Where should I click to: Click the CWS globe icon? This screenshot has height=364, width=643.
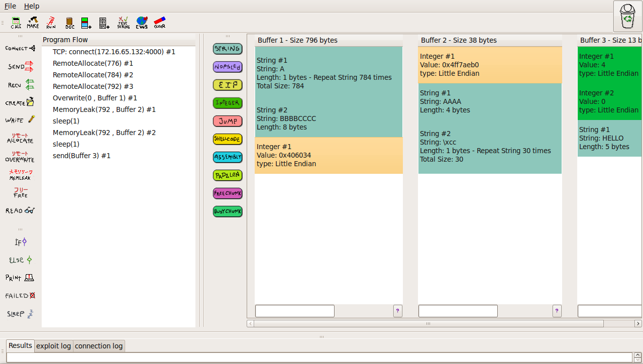(142, 23)
